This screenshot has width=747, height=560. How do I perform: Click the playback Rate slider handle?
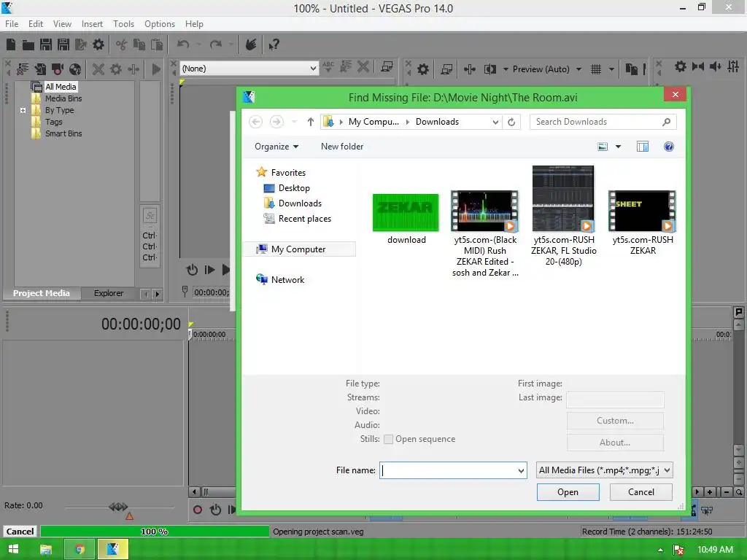(x=118, y=507)
